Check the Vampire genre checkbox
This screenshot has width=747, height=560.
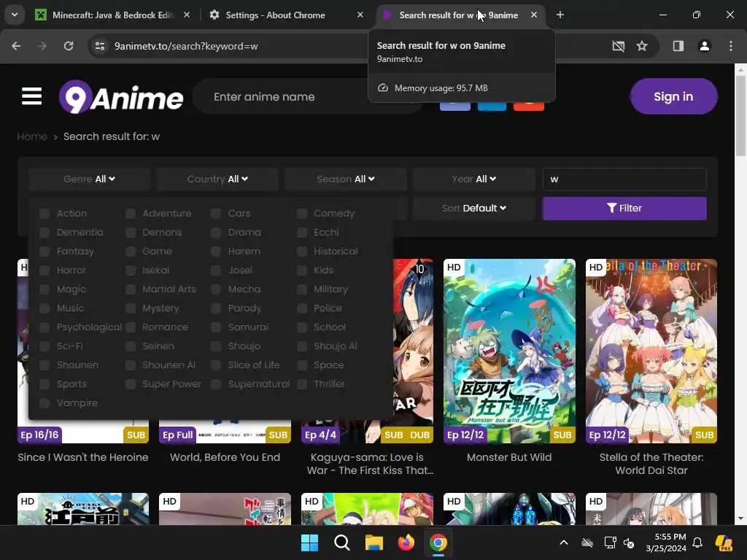[x=44, y=403]
